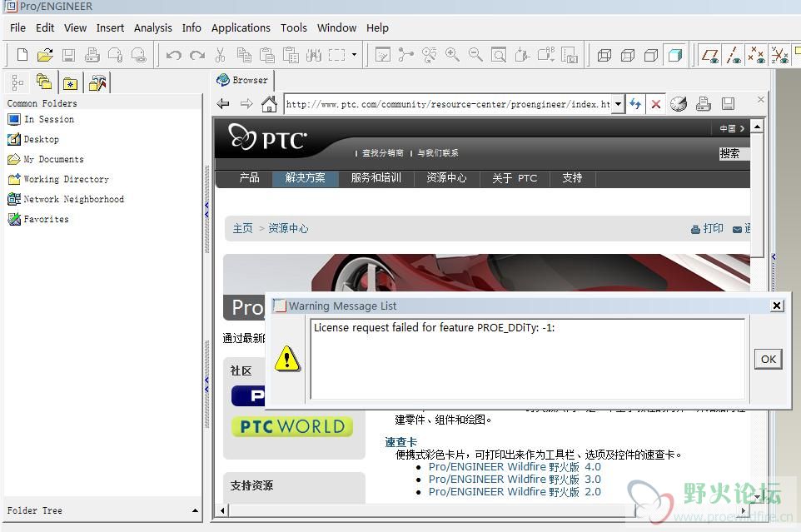Select My Documents folder
Viewport: 801px width, 532px height.
pyautogui.click(x=46, y=159)
